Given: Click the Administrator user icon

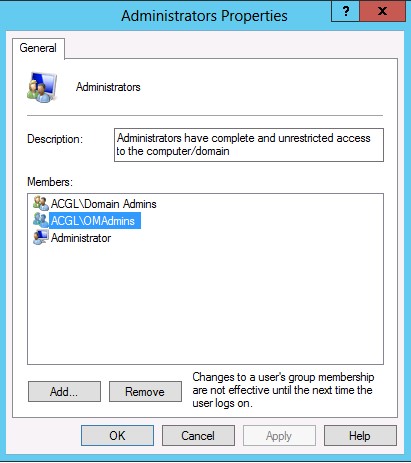Looking at the screenshot, I should [x=41, y=238].
